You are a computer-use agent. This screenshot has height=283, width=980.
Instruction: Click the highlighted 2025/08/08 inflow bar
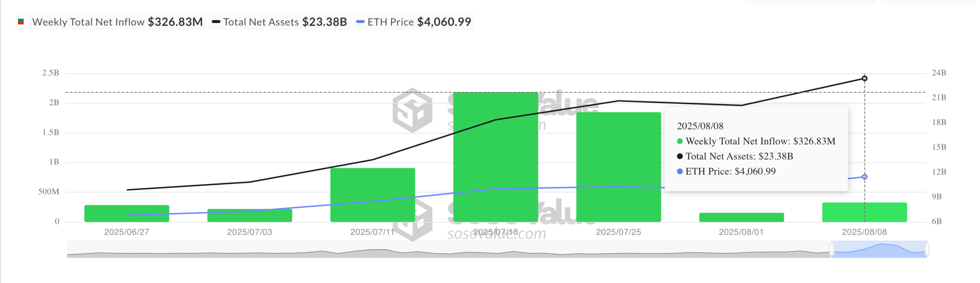click(864, 212)
